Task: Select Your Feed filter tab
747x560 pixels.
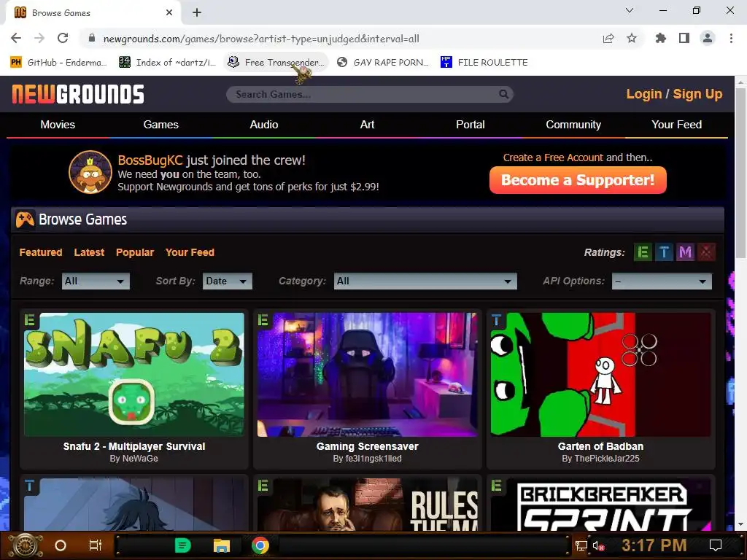Action: coord(190,252)
